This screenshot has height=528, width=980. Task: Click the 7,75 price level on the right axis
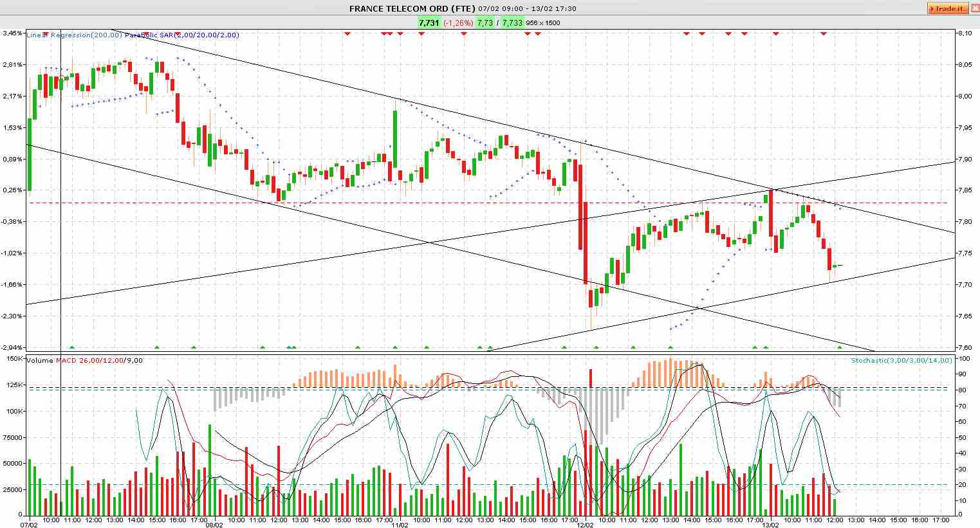coord(965,253)
